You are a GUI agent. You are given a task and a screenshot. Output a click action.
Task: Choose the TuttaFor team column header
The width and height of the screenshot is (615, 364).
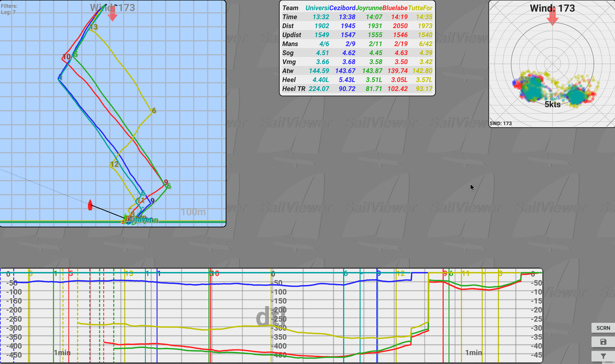[x=420, y=8]
